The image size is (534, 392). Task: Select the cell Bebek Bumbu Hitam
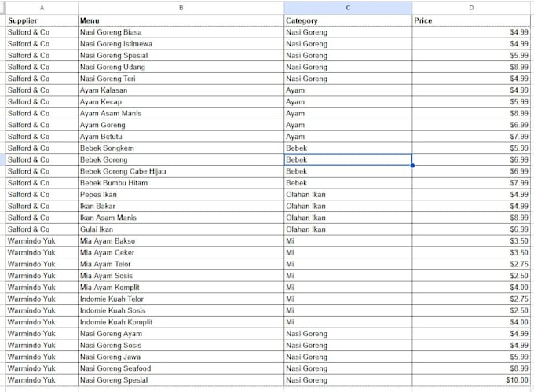pyautogui.click(x=181, y=183)
